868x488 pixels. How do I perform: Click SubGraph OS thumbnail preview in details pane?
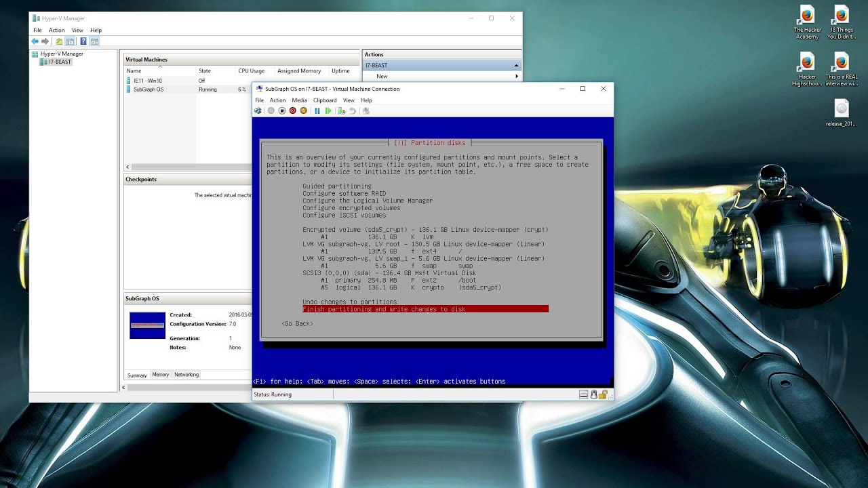coord(147,325)
